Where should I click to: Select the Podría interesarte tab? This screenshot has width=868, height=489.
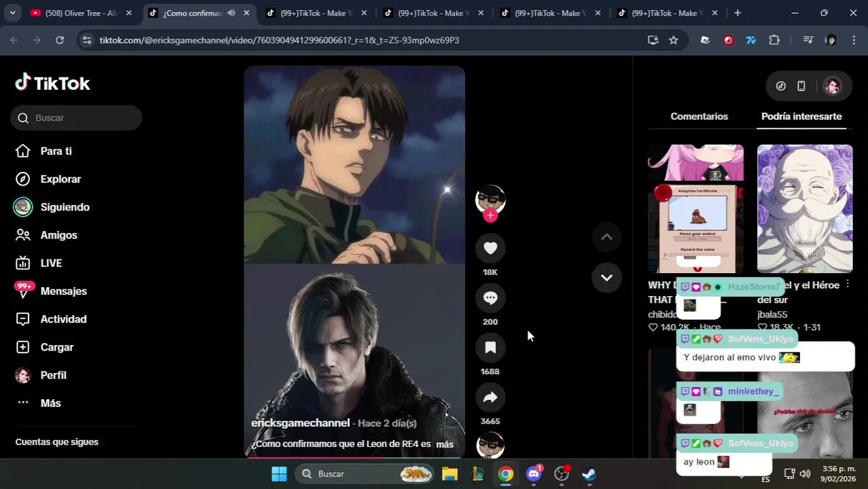801,117
